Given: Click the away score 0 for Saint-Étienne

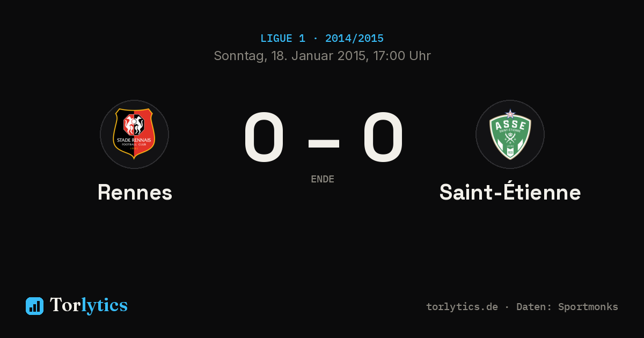Looking at the screenshot, I should coord(383,138).
